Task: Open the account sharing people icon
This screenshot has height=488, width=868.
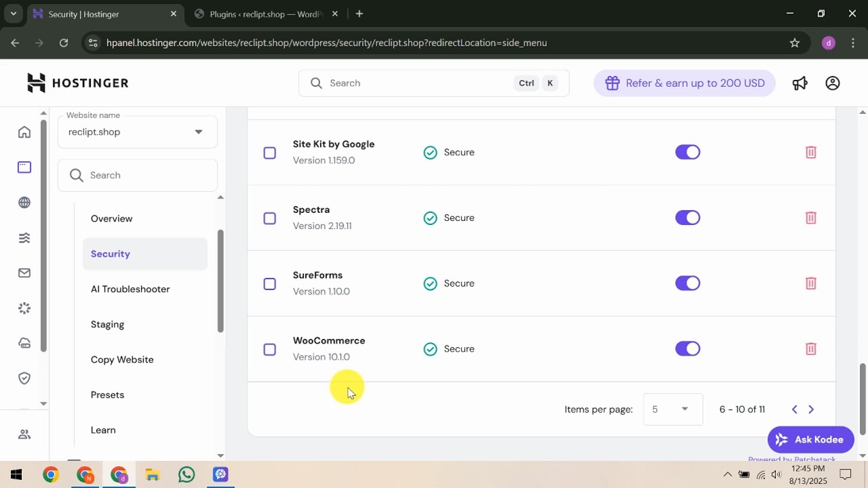Action: (x=24, y=434)
